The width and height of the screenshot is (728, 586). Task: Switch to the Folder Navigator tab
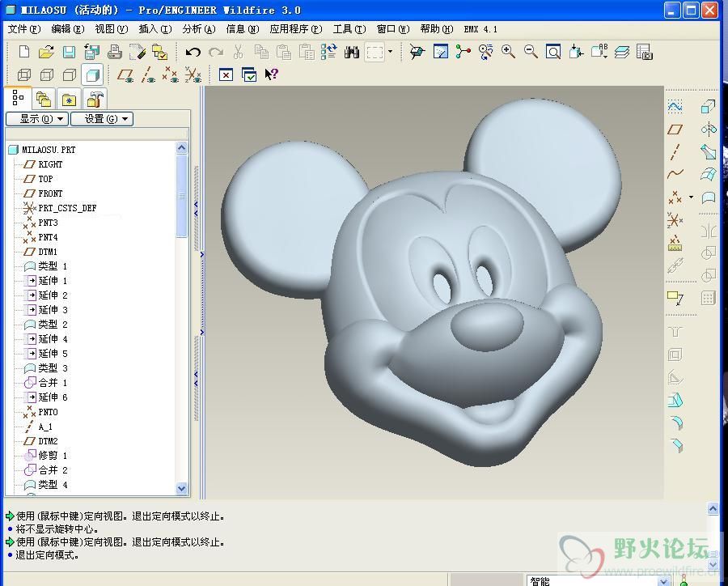pos(44,99)
